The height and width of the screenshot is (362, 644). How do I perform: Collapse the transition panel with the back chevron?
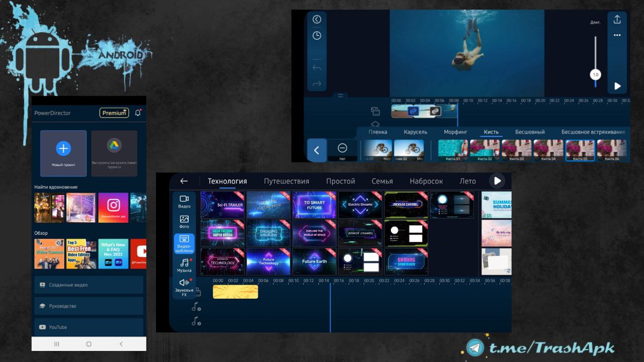coord(317,150)
